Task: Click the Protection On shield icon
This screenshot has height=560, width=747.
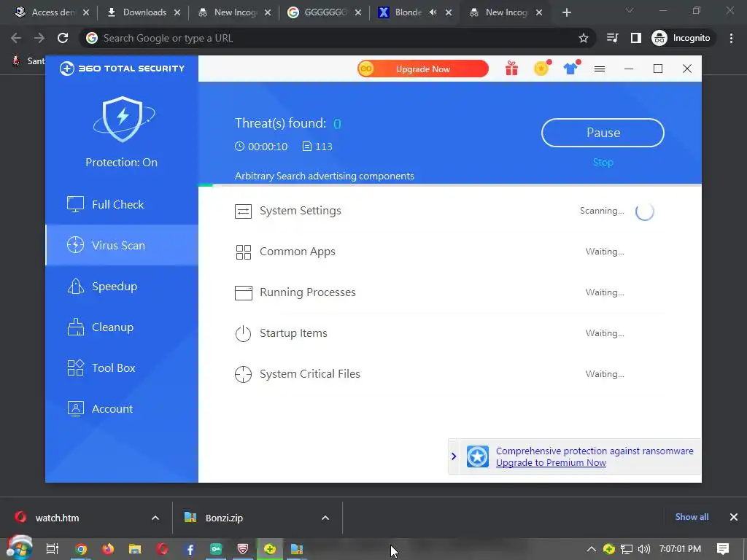Action: 123,119
